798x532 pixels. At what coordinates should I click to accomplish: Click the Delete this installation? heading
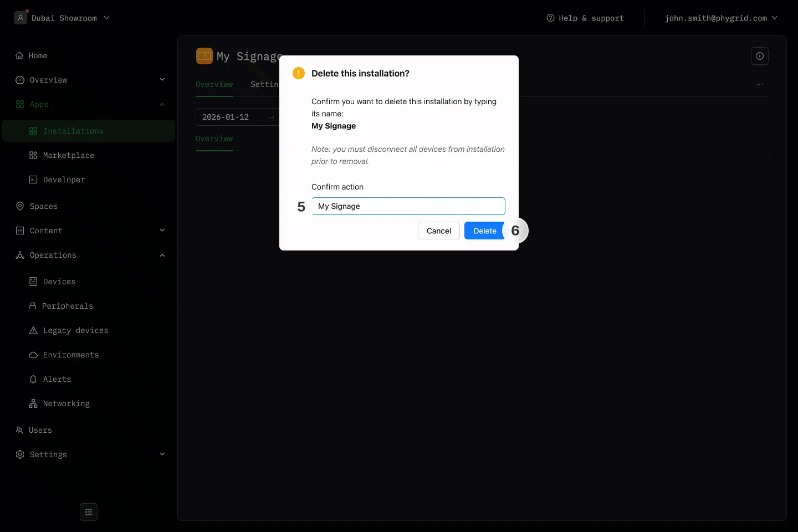[360, 73]
